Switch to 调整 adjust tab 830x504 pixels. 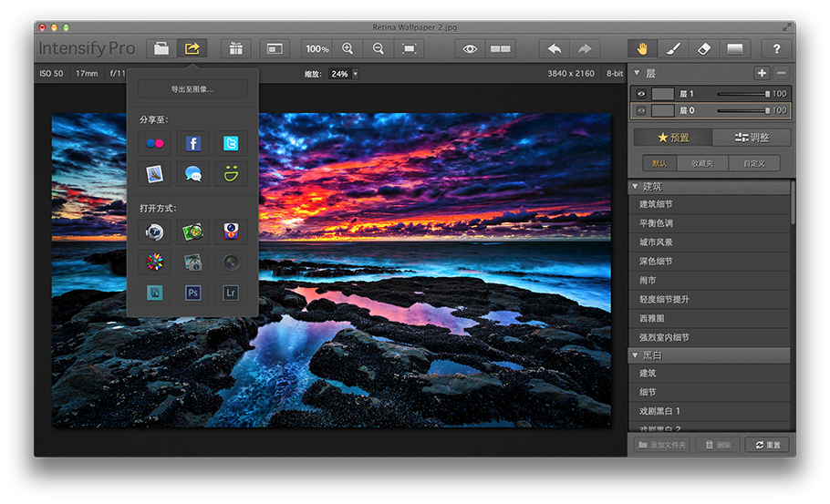pyautogui.click(x=752, y=138)
